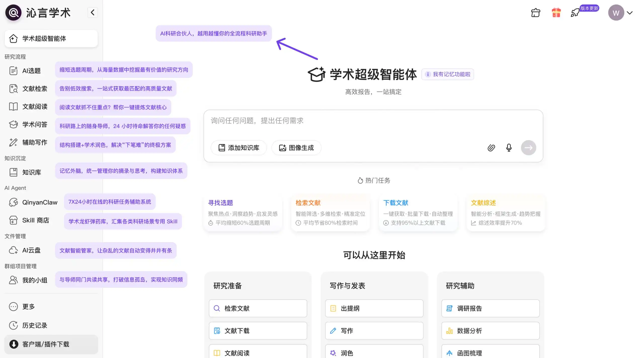Click the send arrow button
The width and height of the screenshot is (644, 358).
[528, 148]
